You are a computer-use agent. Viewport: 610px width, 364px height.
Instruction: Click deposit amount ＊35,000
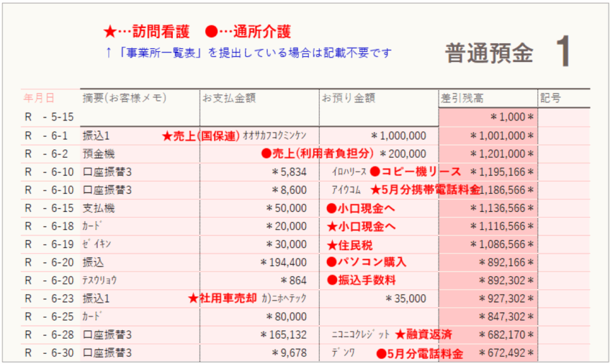406,299
